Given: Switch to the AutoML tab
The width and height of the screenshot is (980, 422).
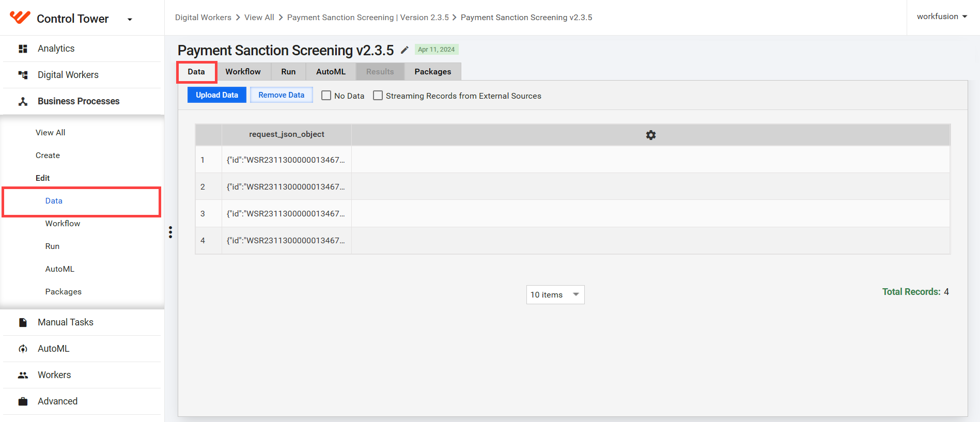Looking at the screenshot, I should [x=331, y=72].
